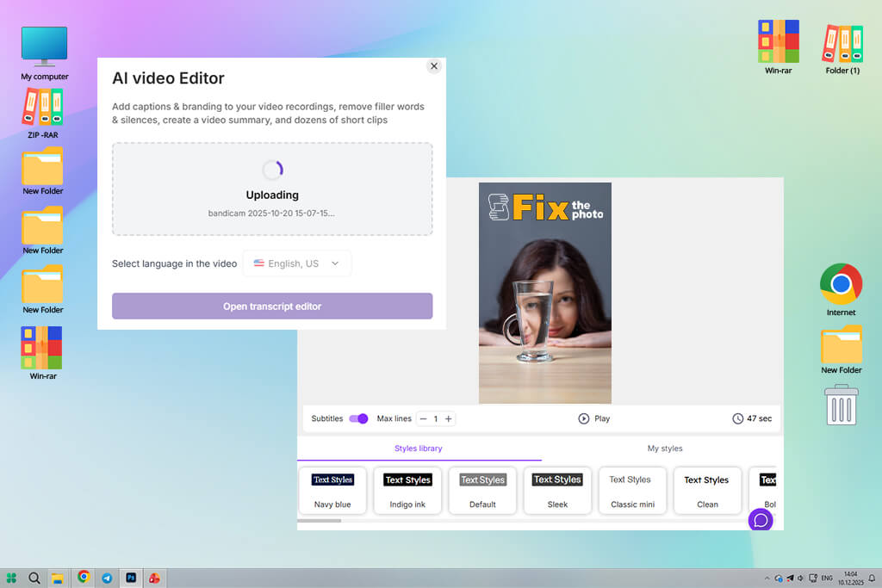This screenshot has height=588, width=882.
Task: Click the upload progress spinner
Action: tap(272, 170)
